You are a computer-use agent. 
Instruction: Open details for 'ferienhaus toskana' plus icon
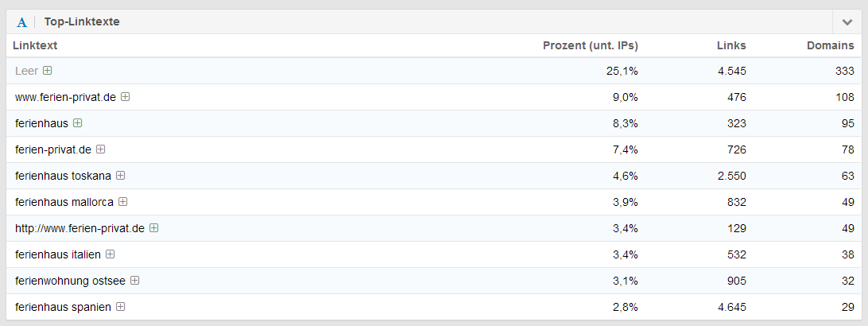tap(121, 176)
